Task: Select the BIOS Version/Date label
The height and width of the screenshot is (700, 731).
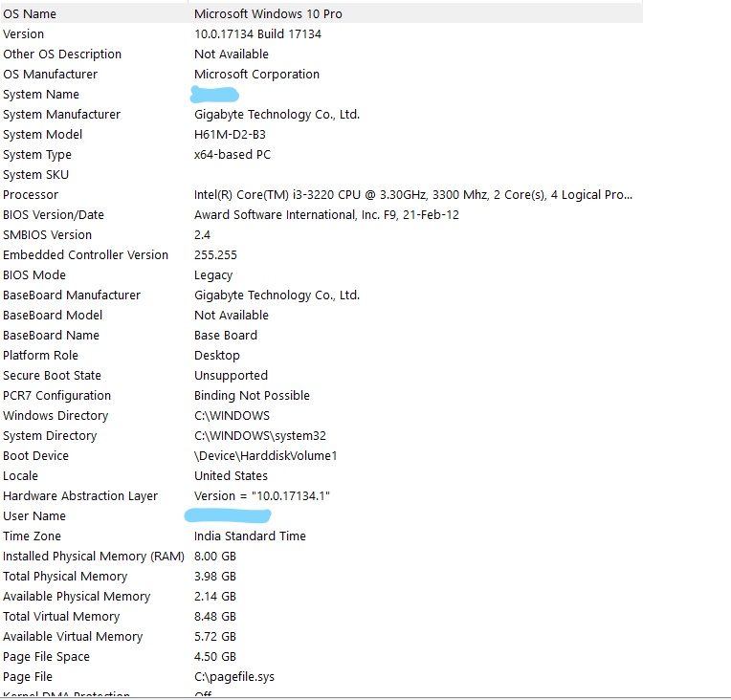Action: (x=54, y=214)
